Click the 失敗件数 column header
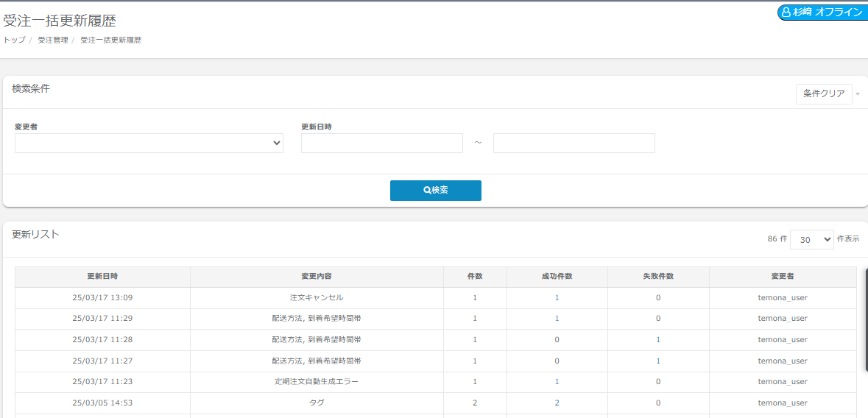868x418 pixels. (x=658, y=276)
